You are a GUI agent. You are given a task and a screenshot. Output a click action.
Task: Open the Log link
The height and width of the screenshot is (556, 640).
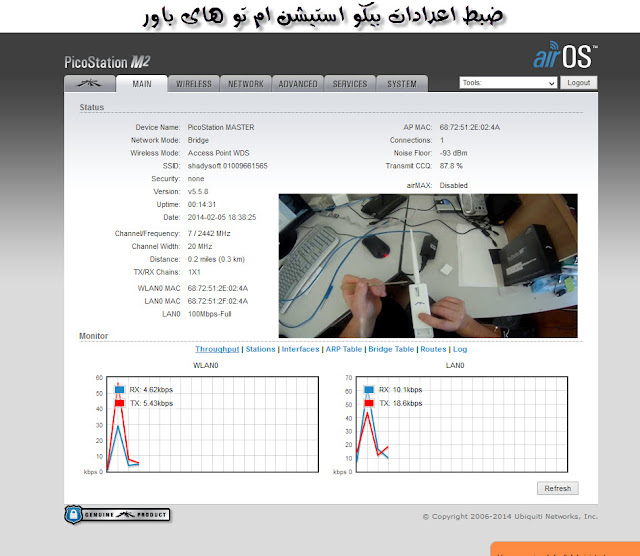click(x=460, y=349)
